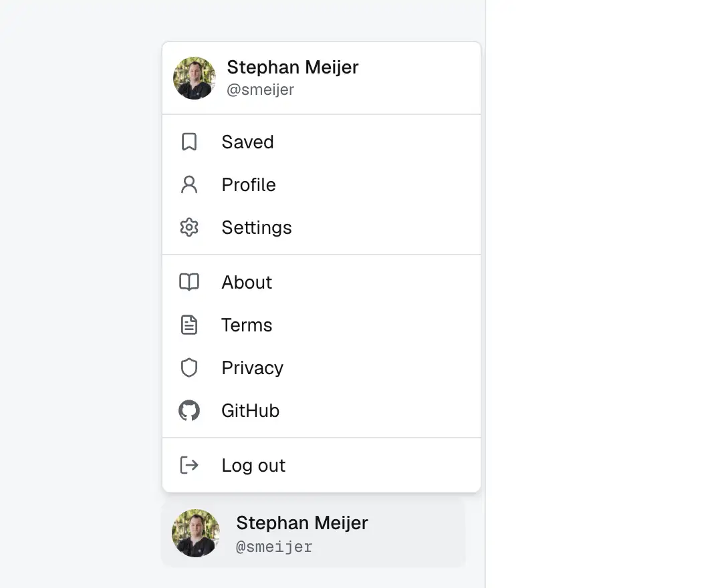Open the Privacy menu entry
The image size is (726, 588).
click(322, 367)
